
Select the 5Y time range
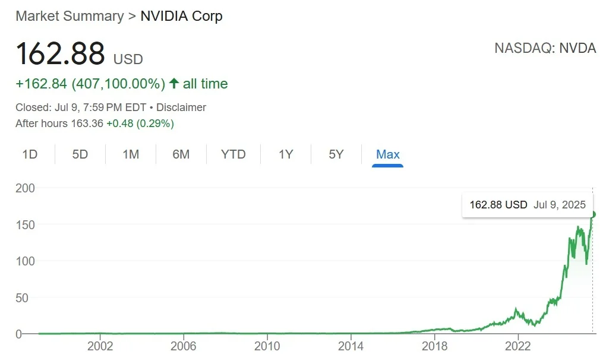pos(336,154)
